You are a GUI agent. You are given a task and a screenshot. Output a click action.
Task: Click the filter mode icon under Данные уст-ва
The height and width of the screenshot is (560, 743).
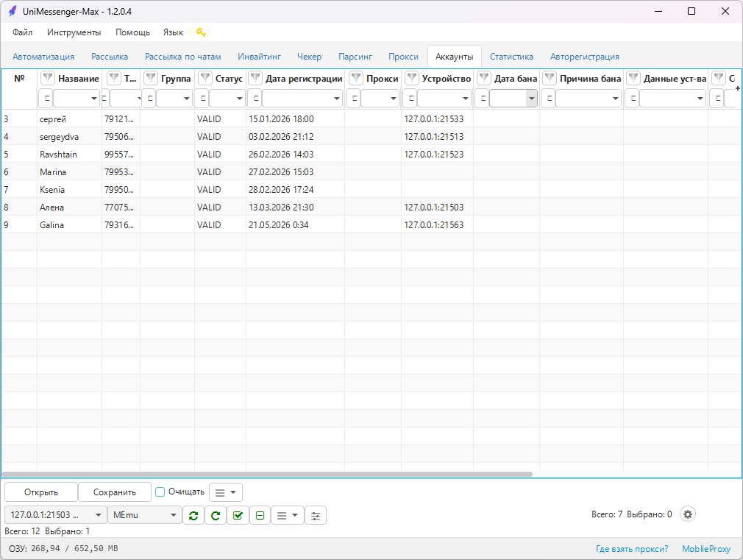(x=633, y=99)
